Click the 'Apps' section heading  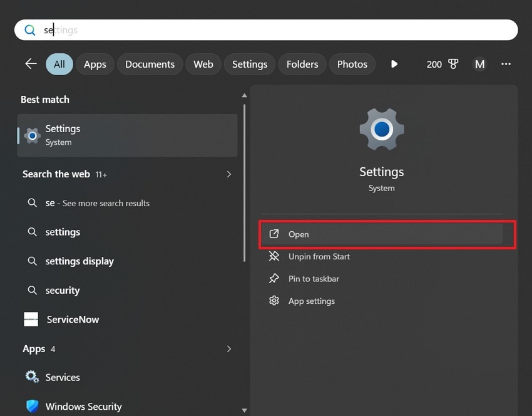(x=34, y=349)
